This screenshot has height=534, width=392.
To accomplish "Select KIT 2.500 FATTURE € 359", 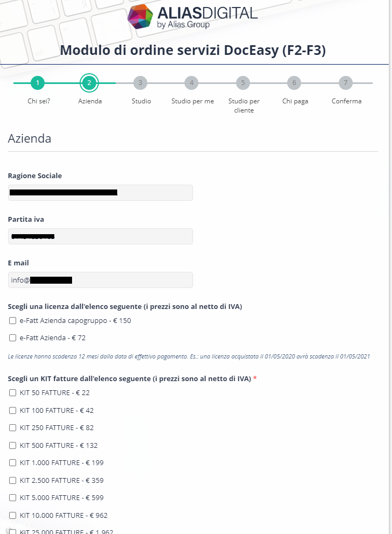I will (12, 481).
